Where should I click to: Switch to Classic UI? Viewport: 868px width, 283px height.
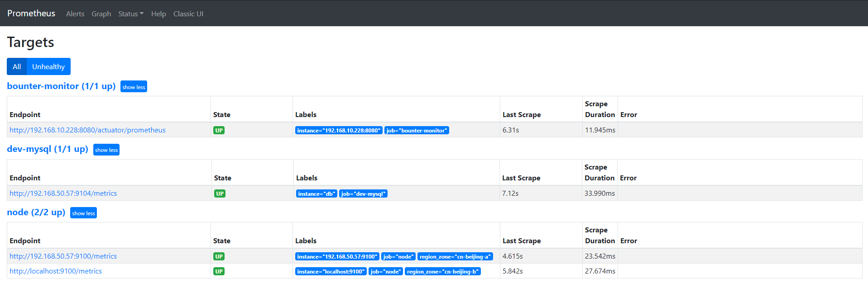tap(188, 14)
